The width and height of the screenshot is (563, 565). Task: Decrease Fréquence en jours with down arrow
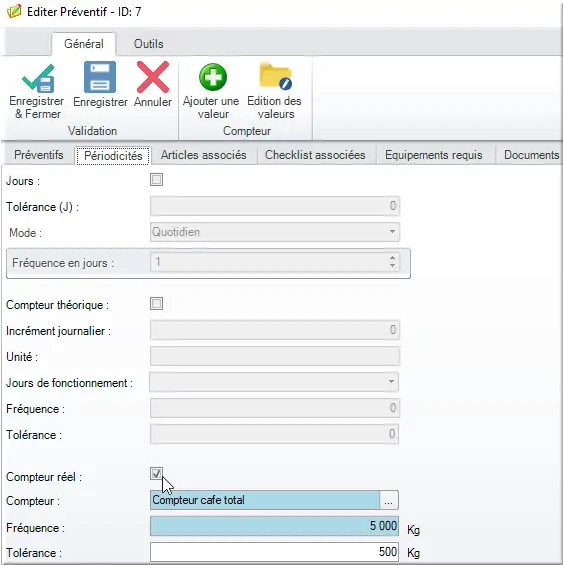pyautogui.click(x=392, y=266)
